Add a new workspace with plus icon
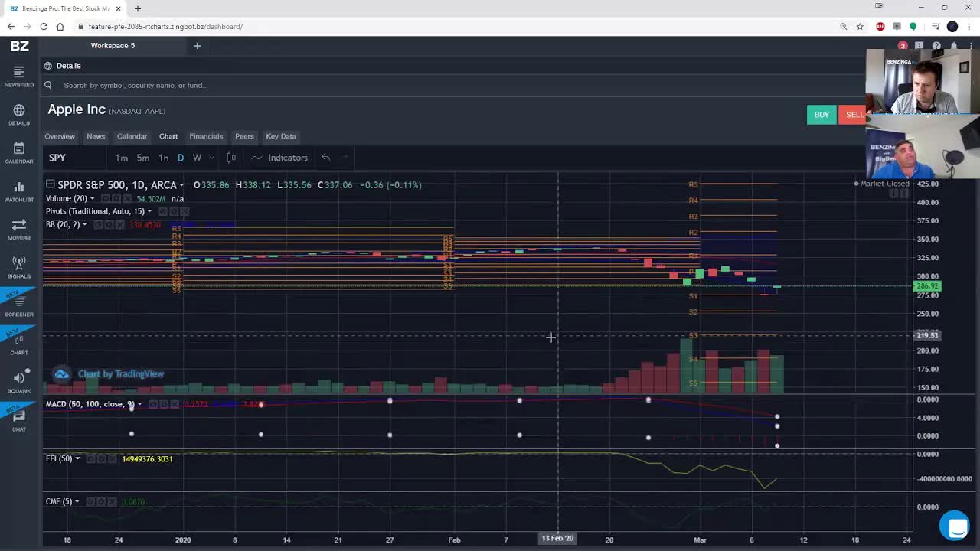 tap(197, 46)
